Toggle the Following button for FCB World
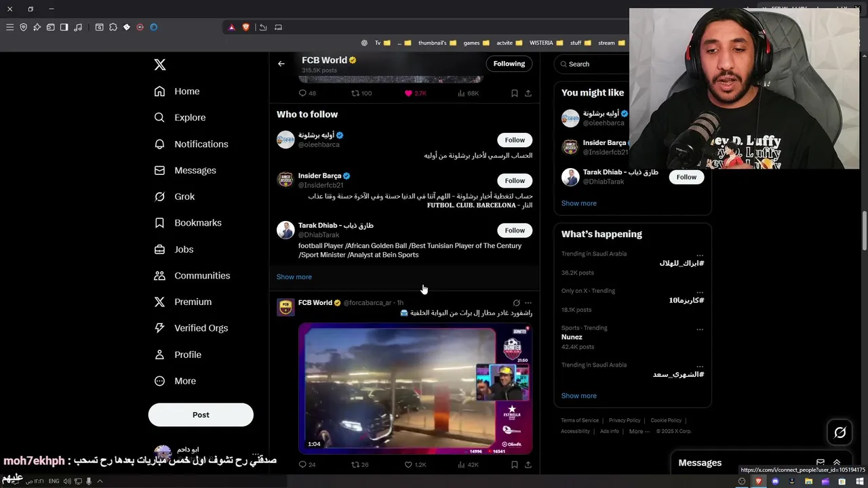This screenshot has width=868, height=488. [509, 64]
